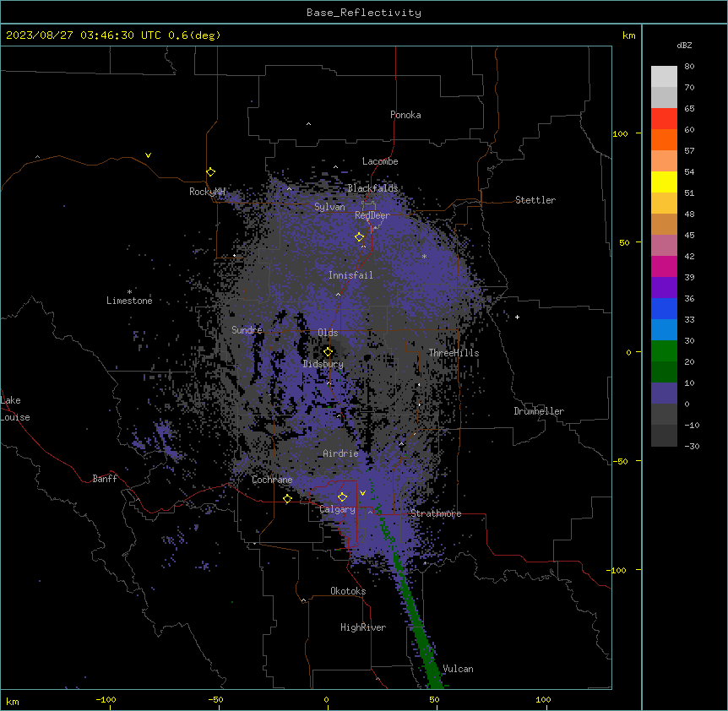Viewport: 728px width, 711px height.
Task: Click the Lacombe city label
Action: click(380, 161)
